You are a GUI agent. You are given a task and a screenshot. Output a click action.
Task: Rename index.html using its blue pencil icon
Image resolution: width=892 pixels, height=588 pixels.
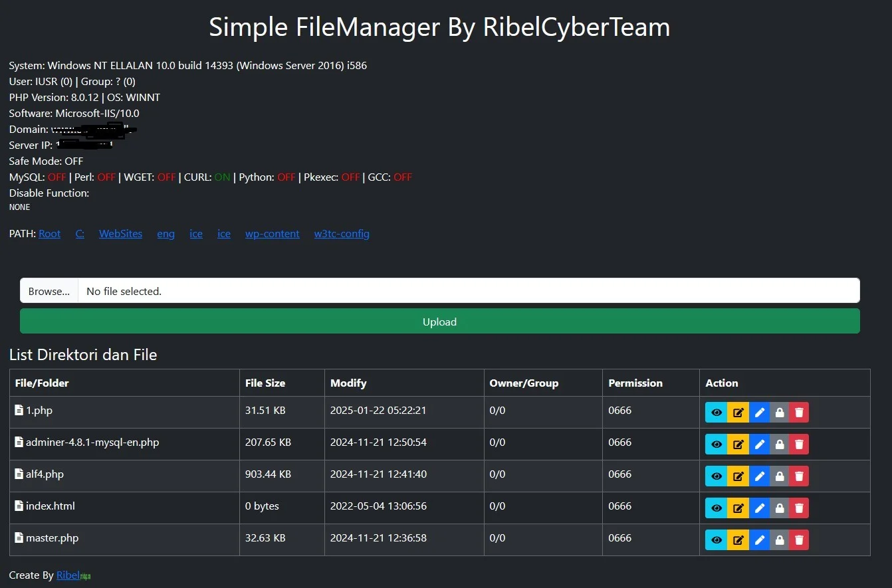pyautogui.click(x=760, y=508)
